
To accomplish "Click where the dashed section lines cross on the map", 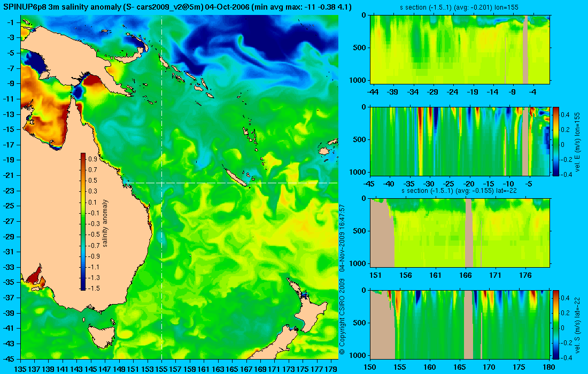I will [x=161, y=183].
